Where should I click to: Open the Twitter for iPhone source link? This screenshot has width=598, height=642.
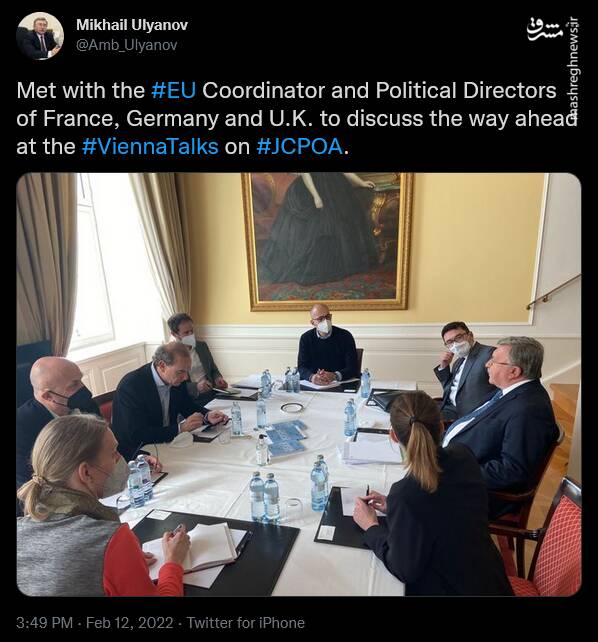tap(246, 623)
